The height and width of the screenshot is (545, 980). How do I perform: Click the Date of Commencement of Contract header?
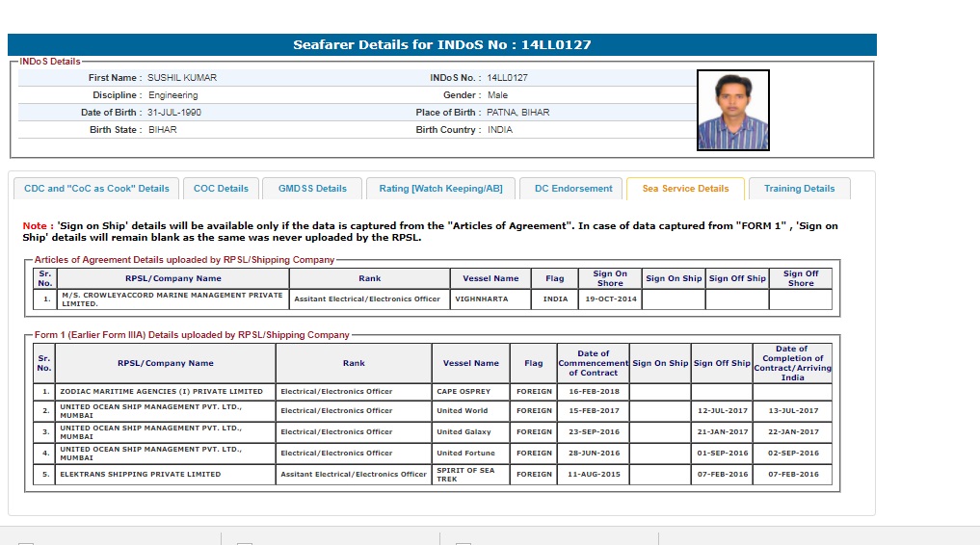593,363
